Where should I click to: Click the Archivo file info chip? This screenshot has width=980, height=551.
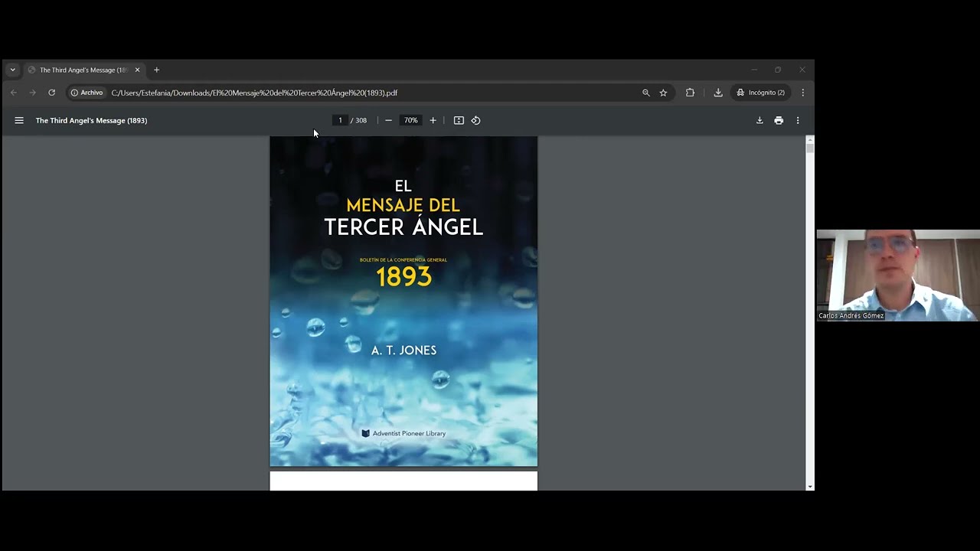click(87, 93)
